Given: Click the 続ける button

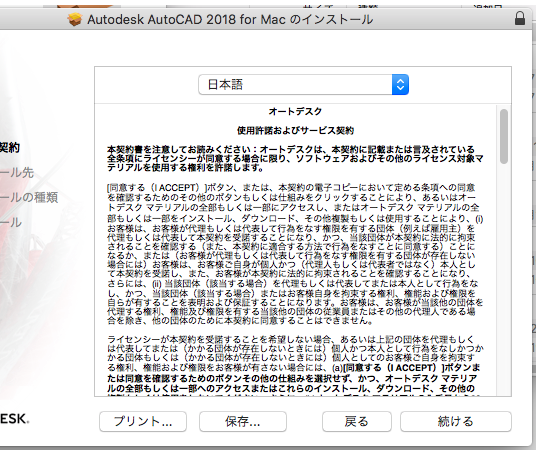Looking at the screenshot, I should coord(456,421).
